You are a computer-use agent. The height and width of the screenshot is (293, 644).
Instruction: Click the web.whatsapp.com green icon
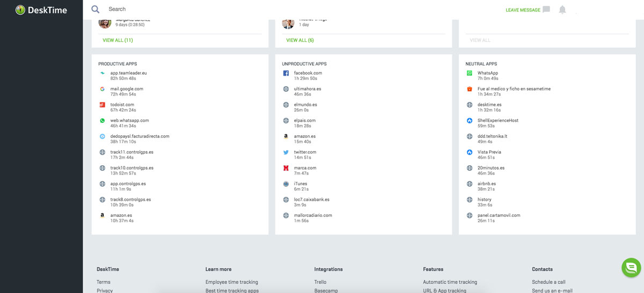(x=103, y=121)
